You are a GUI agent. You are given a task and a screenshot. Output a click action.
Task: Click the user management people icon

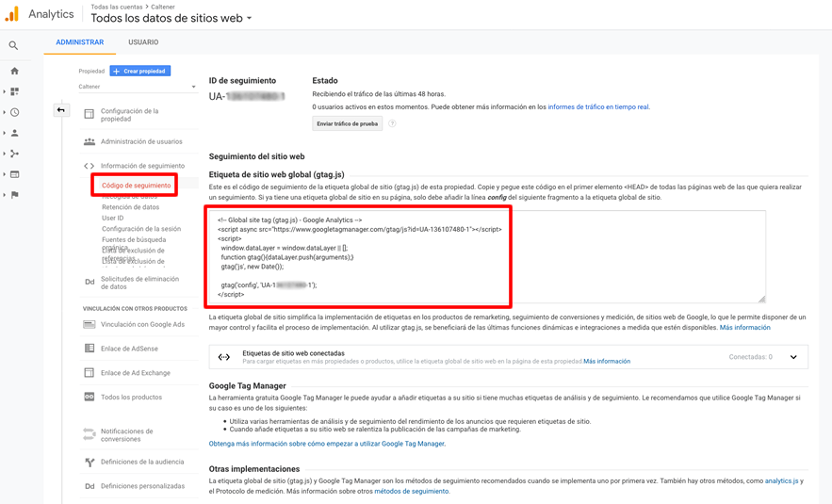click(90, 141)
